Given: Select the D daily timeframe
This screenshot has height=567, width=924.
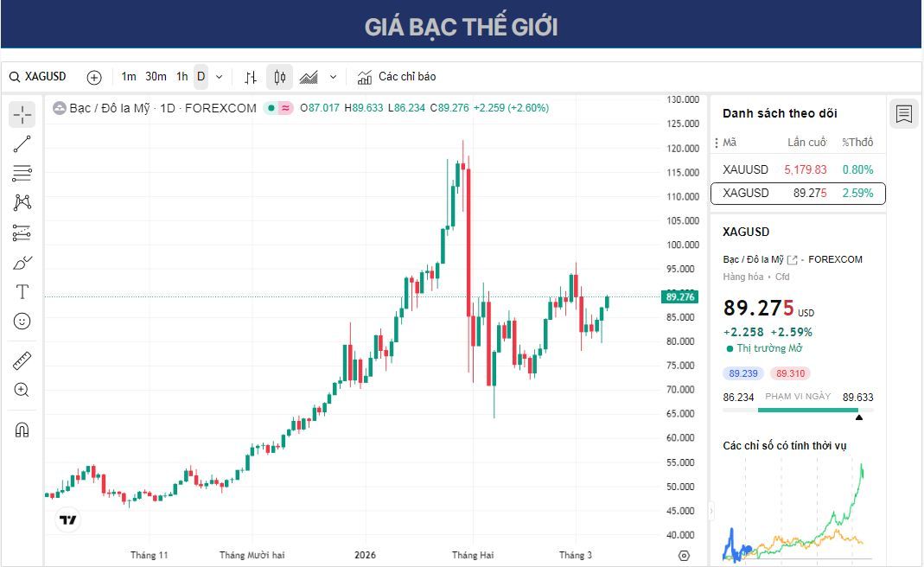Looking at the screenshot, I should pos(201,77).
